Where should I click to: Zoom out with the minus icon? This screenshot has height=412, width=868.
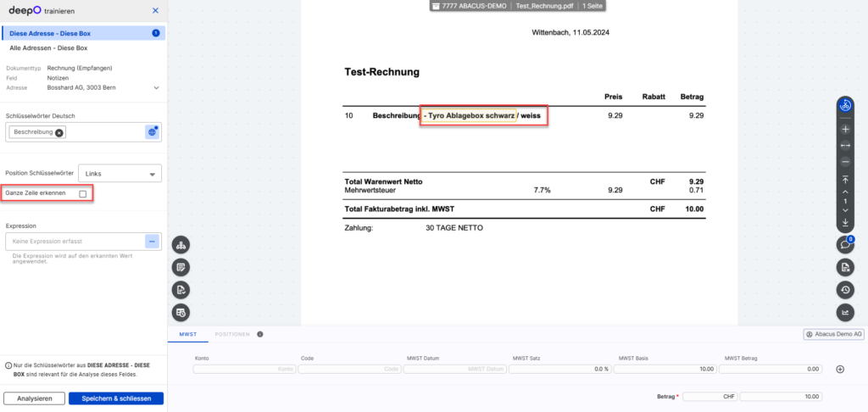(x=844, y=161)
